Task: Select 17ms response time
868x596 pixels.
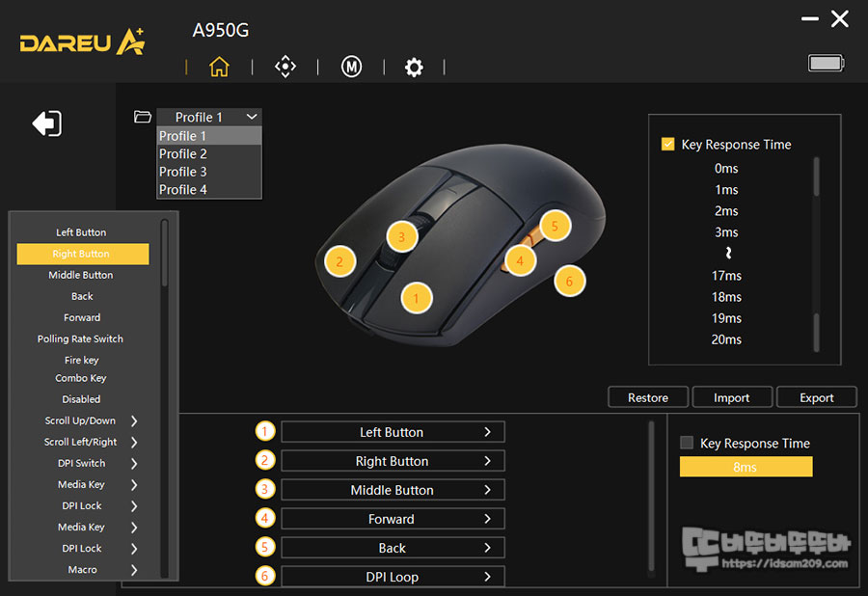Action: tap(726, 276)
